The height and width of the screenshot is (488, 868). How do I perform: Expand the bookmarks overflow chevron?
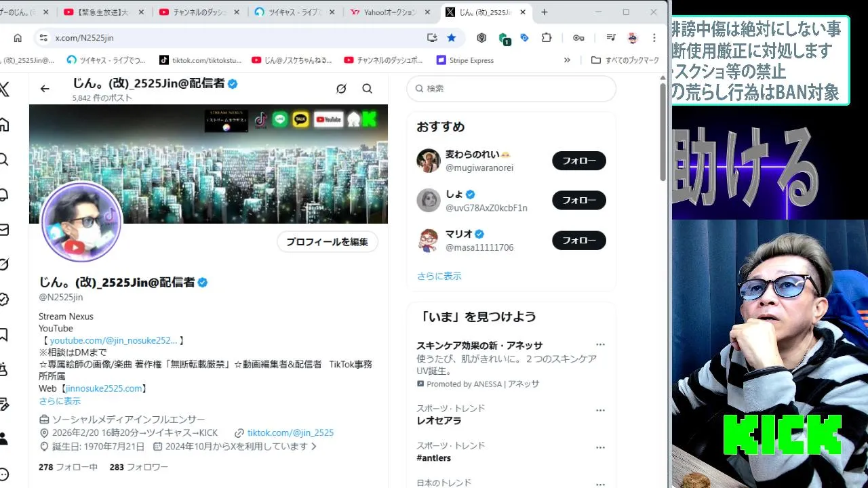click(x=567, y=60)
